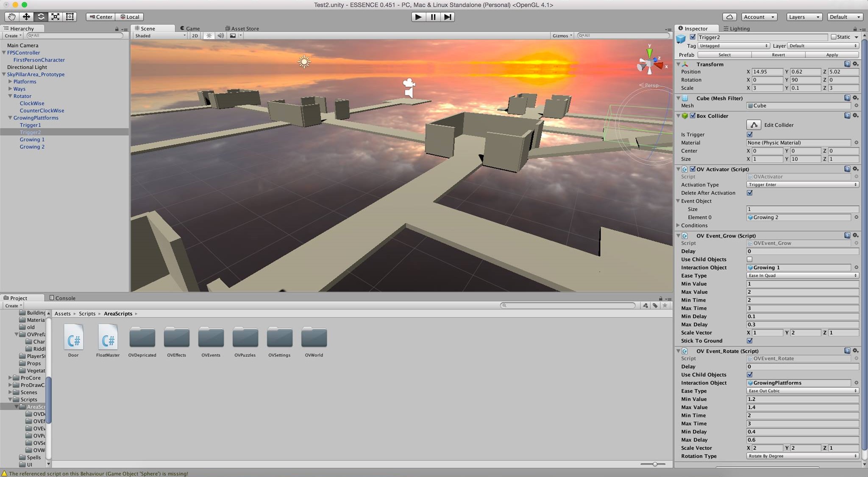This screenshot has width=868, height=477.
Task: Open OV Event_Grow gear menu
Action: (x=855, y=235)
